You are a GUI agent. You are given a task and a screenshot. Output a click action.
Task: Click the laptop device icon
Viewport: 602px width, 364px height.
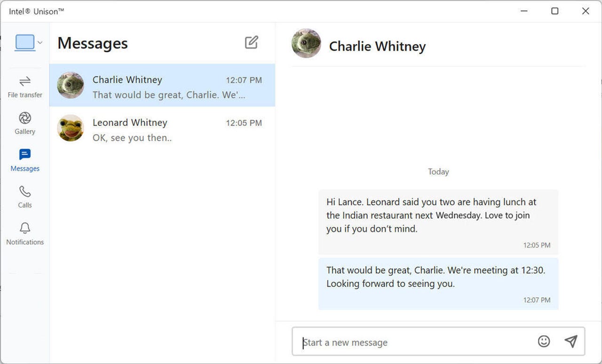pos(25,43)
